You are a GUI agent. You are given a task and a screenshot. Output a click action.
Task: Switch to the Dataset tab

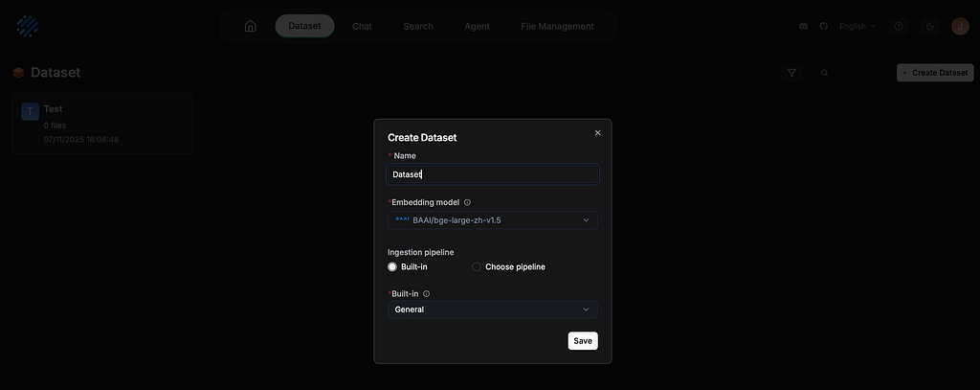click(304, 26)
